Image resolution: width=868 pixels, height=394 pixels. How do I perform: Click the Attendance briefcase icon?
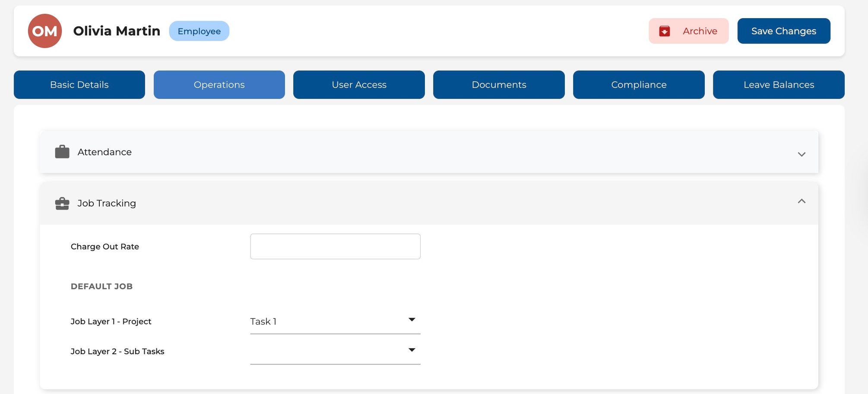point(62,152)
